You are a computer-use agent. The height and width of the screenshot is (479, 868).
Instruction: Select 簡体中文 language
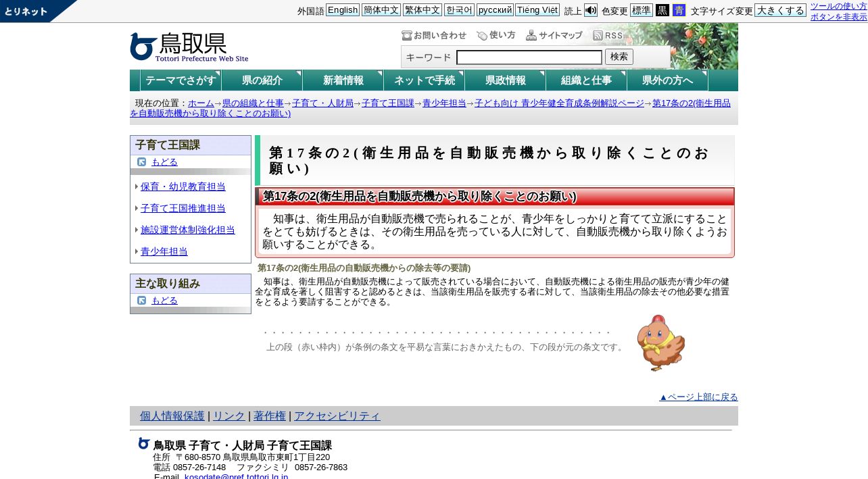[x=381, y=10]
